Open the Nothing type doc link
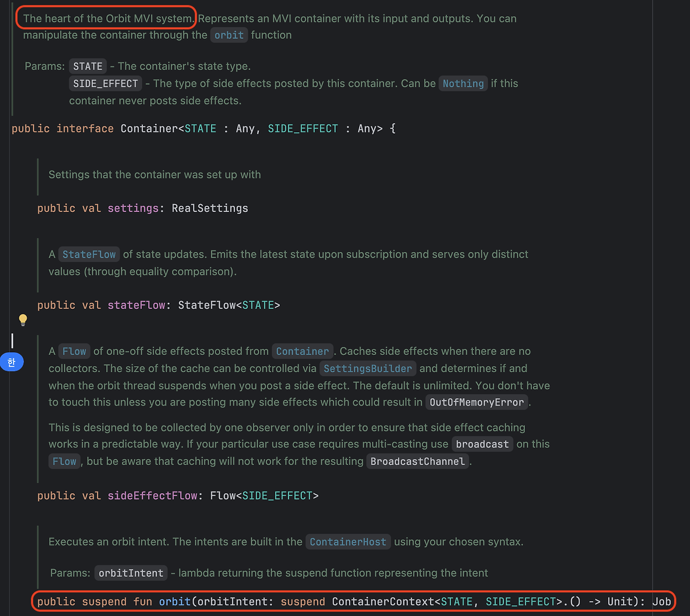Image resolution: width=690 pixels, height=616 pixels. [463, 84]
